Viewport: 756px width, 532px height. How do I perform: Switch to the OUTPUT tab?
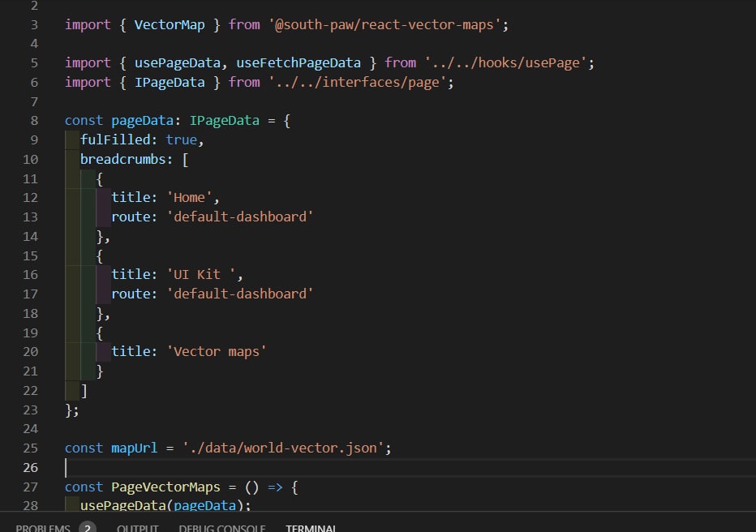point(137,528)
